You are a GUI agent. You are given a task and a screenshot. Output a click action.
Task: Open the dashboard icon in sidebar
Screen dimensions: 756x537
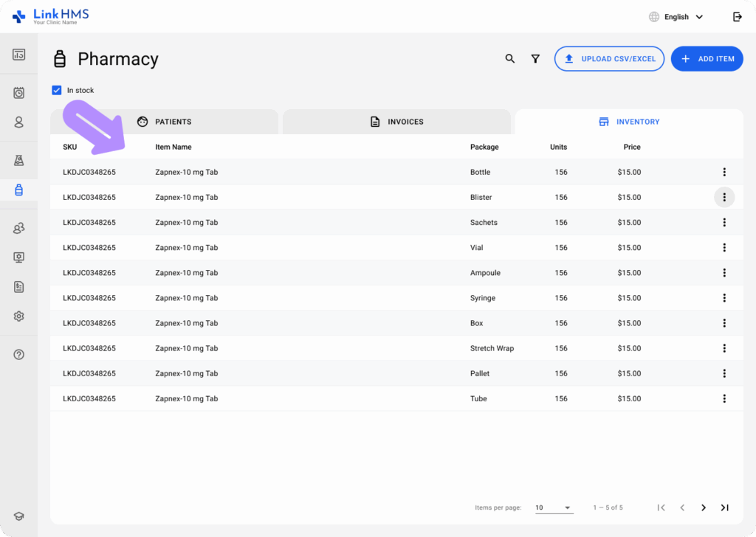pos(18,55)
